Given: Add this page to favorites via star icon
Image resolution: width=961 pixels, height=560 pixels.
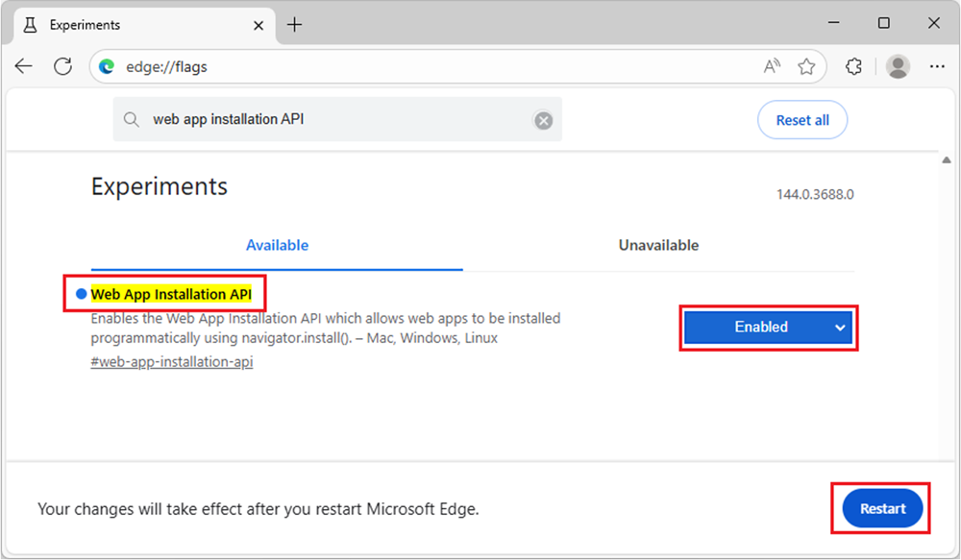Looking at the screenshot, I should (x=807, y=65).
